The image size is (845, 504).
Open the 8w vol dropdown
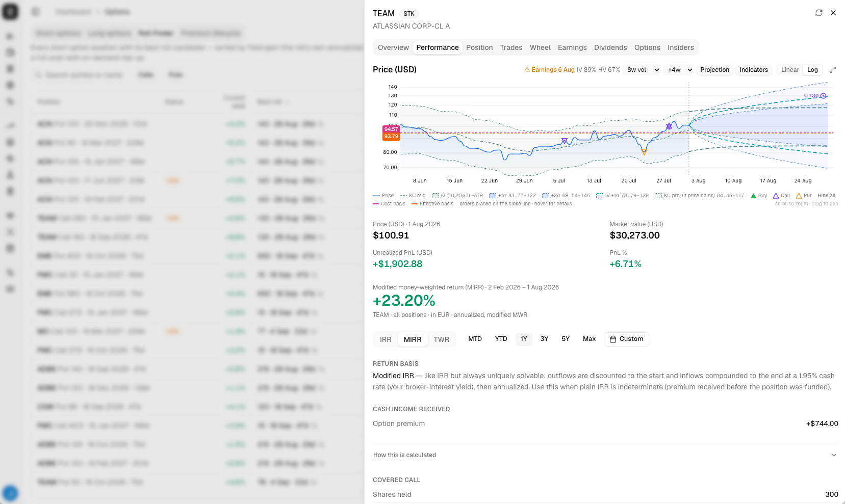click(x=643, y=70)
